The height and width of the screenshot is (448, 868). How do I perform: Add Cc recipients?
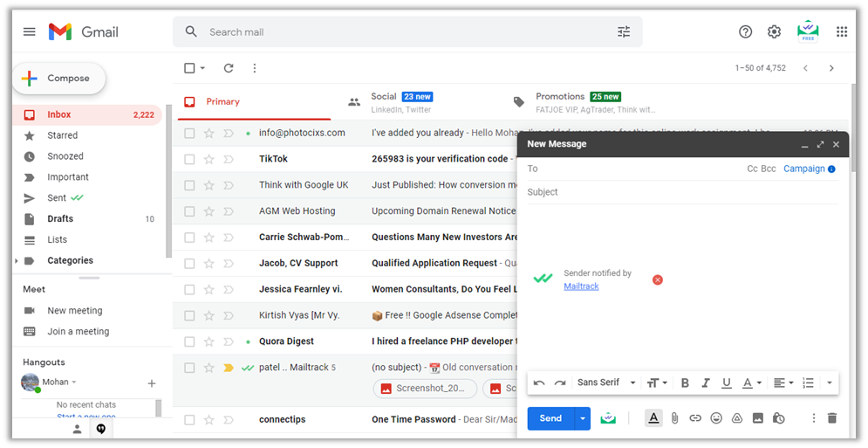pyautogui.click(x=752, y=169)
